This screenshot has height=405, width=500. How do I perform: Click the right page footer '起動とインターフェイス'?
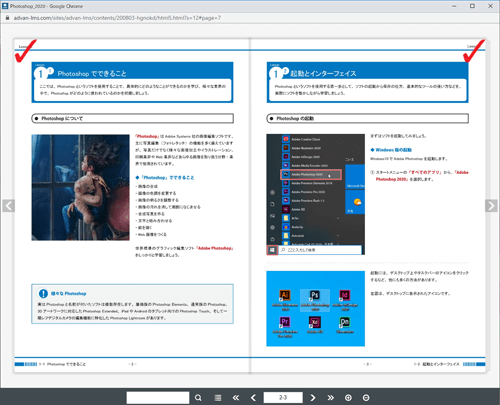click(x=441, y=364)
